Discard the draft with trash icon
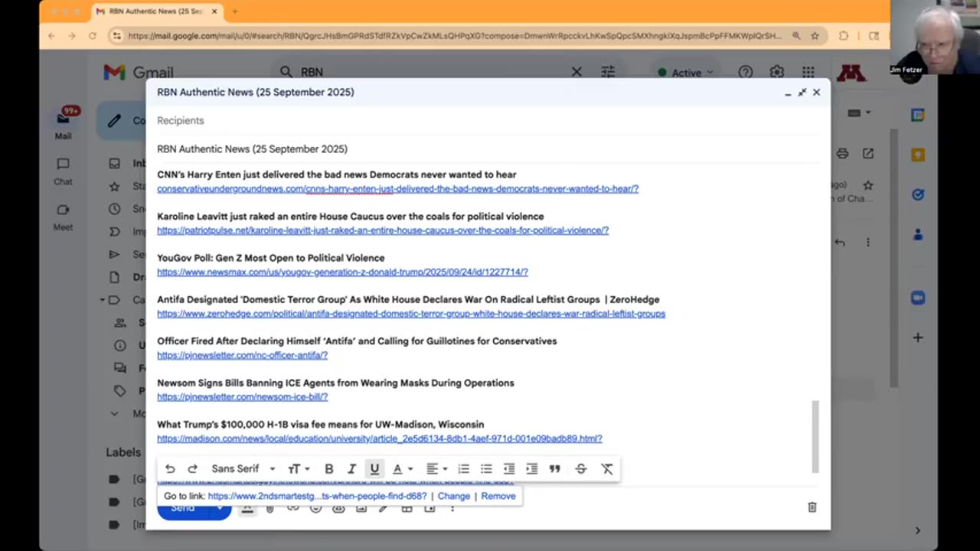This screenshot has width=980, height=551. tap(812, 507)
